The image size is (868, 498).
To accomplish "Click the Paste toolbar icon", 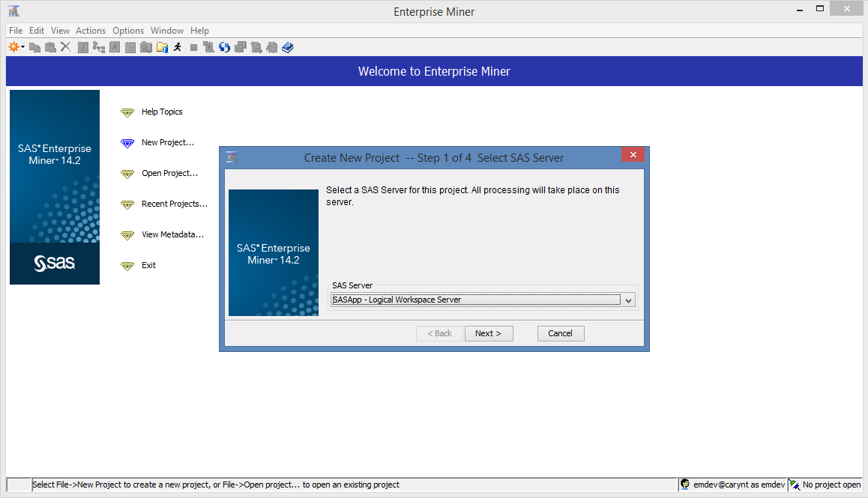I will point(50,46).
